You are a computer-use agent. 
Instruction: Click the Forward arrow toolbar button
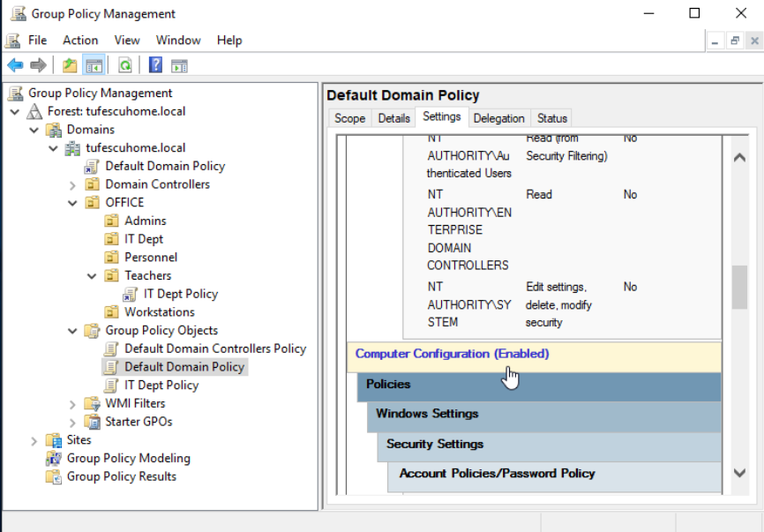point(38,64)
